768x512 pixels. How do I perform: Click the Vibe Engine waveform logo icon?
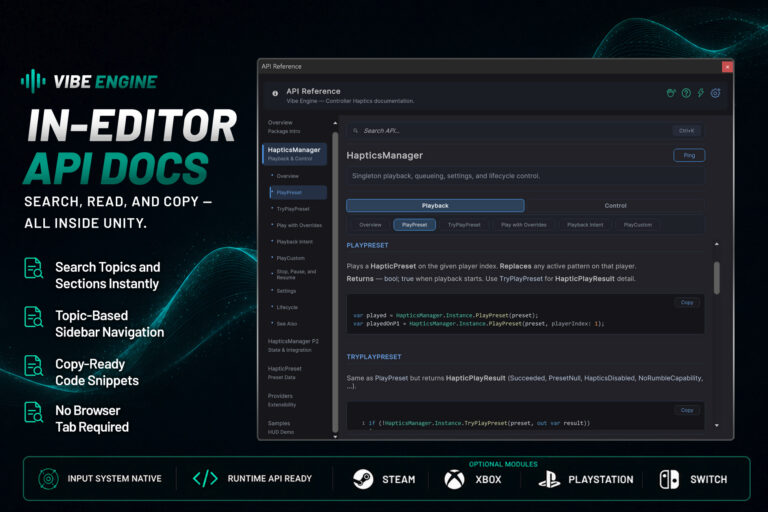pos(33,81)
